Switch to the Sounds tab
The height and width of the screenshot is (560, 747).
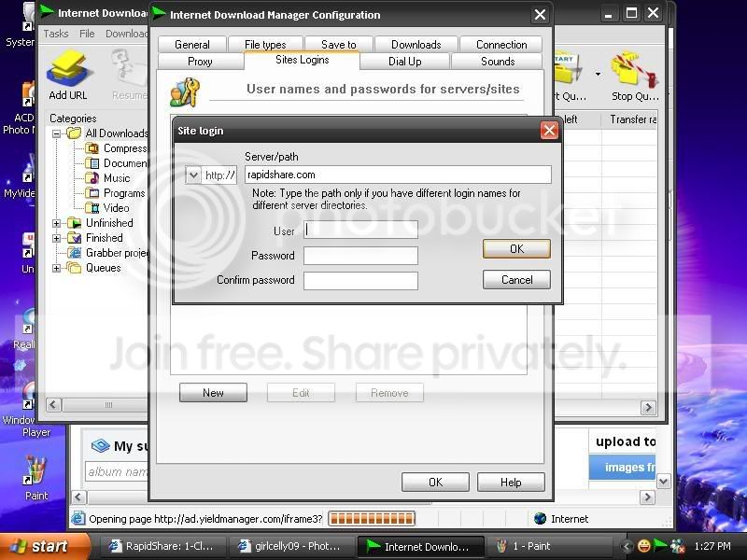click(498, 62)
